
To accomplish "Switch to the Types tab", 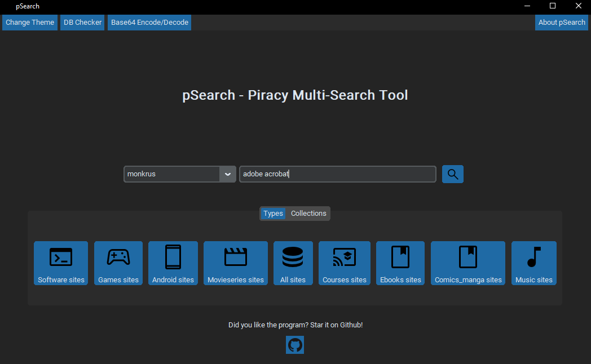I will [273, 214].
